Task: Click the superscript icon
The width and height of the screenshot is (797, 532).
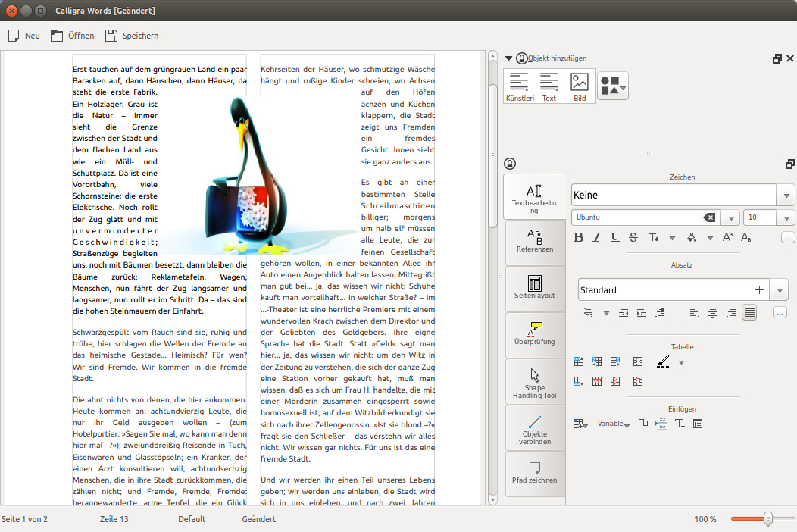Action: (x=728, y=237)
